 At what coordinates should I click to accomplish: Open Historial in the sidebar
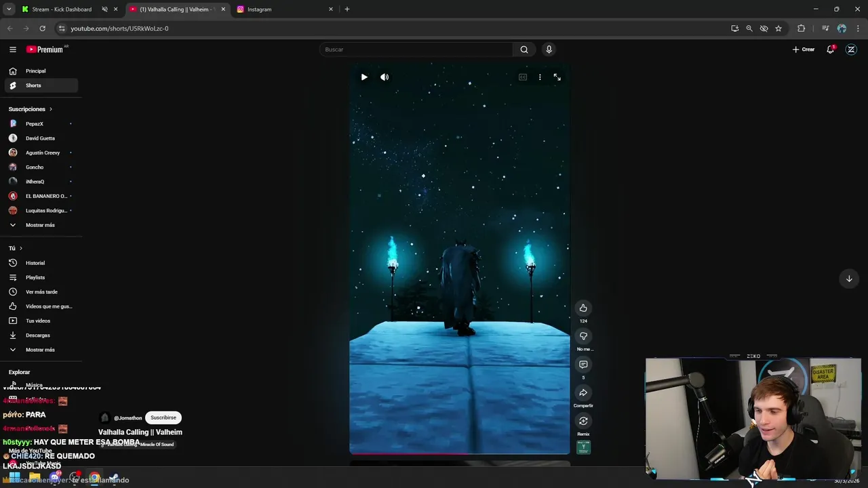pyautogui.click(x=41, y=263)
